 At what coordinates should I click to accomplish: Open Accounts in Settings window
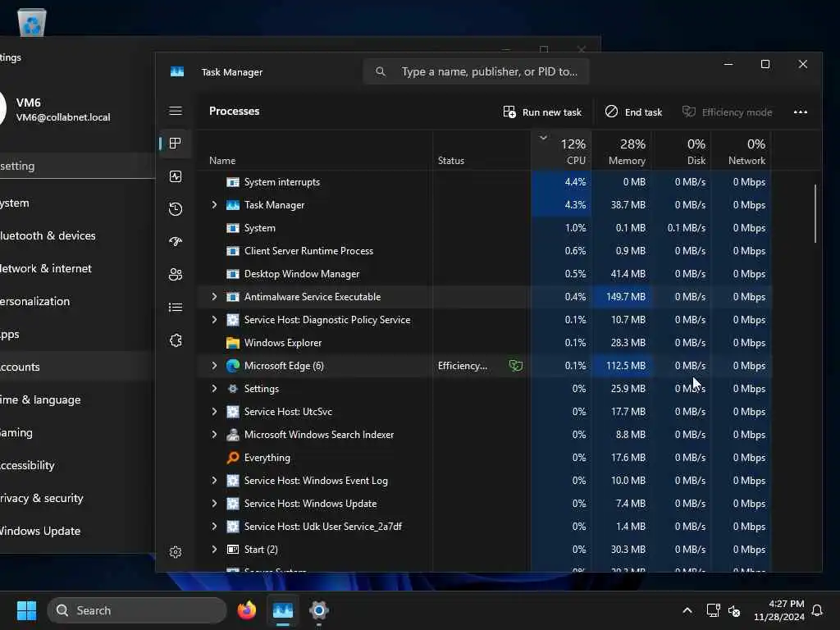pyautogui.click(x=75, y=367)
